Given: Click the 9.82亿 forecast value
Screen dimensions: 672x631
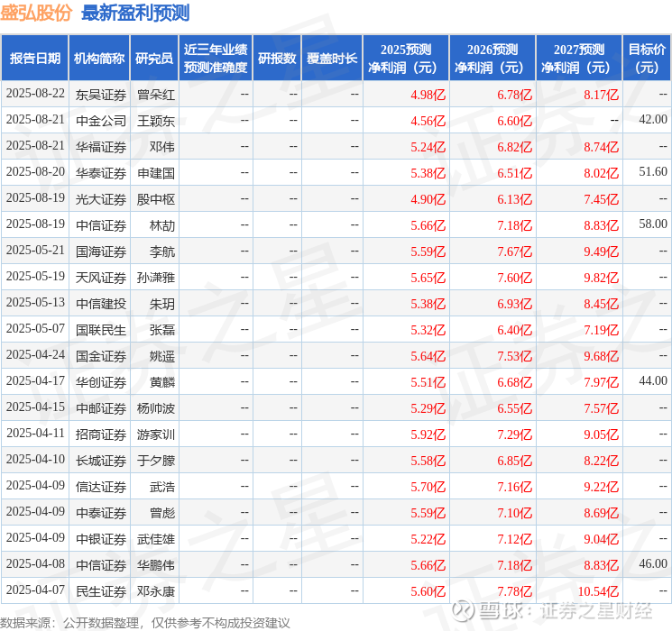Looking at the screenshot, I should click(602, 278).
